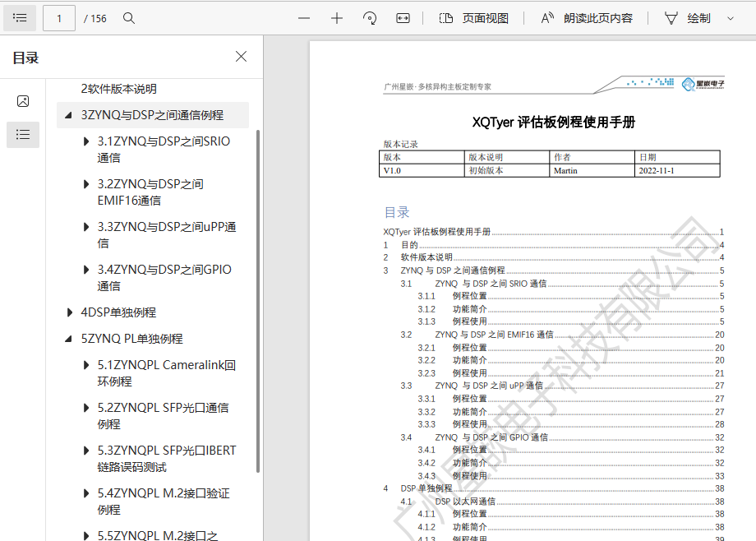Expand 5.3ZYNQPL SFP光口IBERT链路误码测试 item

point(85,451)
